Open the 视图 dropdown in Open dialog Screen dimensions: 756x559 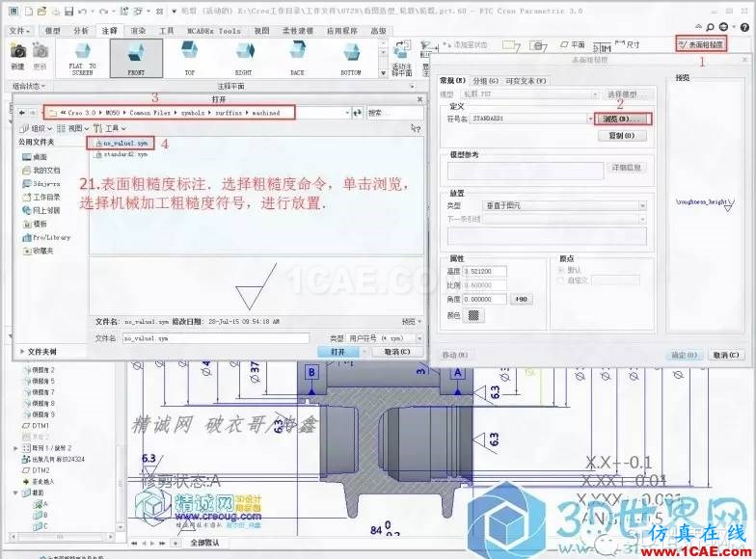tap(73, 128)
